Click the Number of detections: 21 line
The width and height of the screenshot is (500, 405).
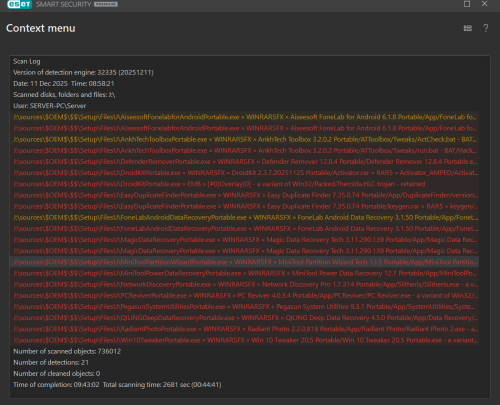51,362
